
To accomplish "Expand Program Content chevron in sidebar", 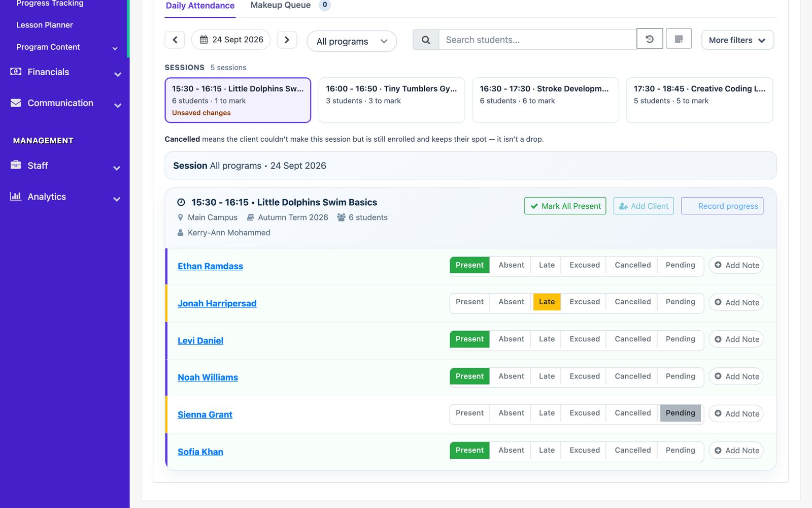I will pyautogui.click(x=115, y=48).
